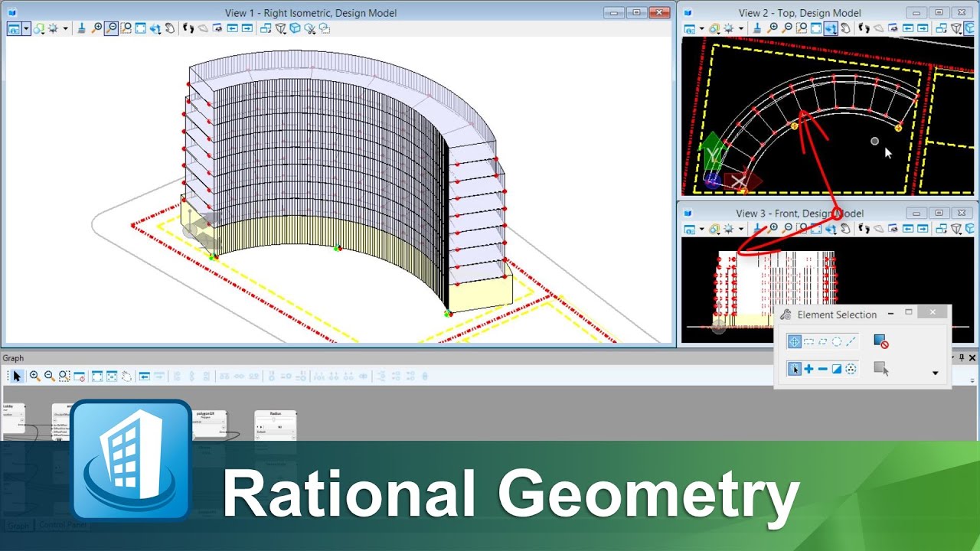Close the Element Selection dialog

pos(932,313)
